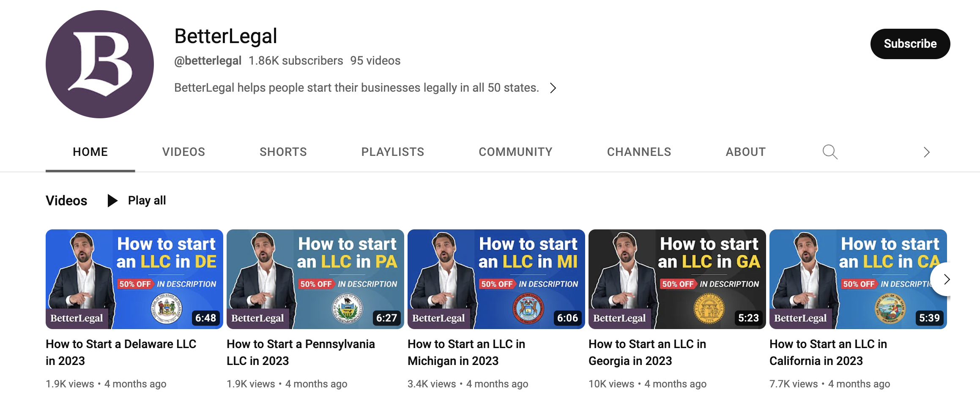Click '3.4K views' under the Michigan video
The width and height of the screenshot is (980, 403).
click(432, 384)
